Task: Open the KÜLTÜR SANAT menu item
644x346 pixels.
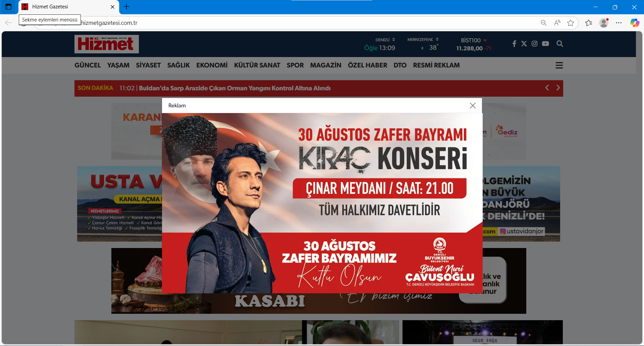Action: click(257, 65)
